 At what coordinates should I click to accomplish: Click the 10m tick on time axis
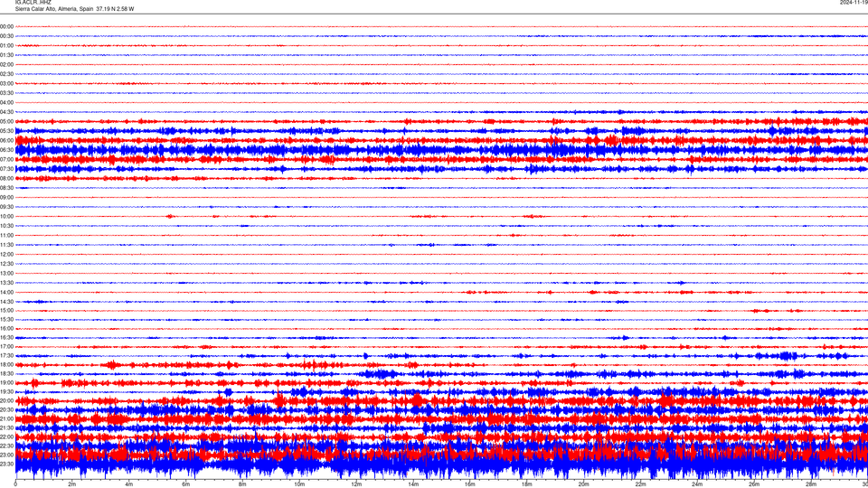point(299,484)
